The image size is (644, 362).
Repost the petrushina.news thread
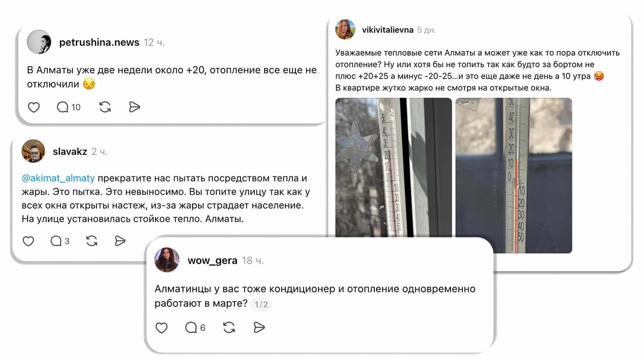[x=105, y=107]
